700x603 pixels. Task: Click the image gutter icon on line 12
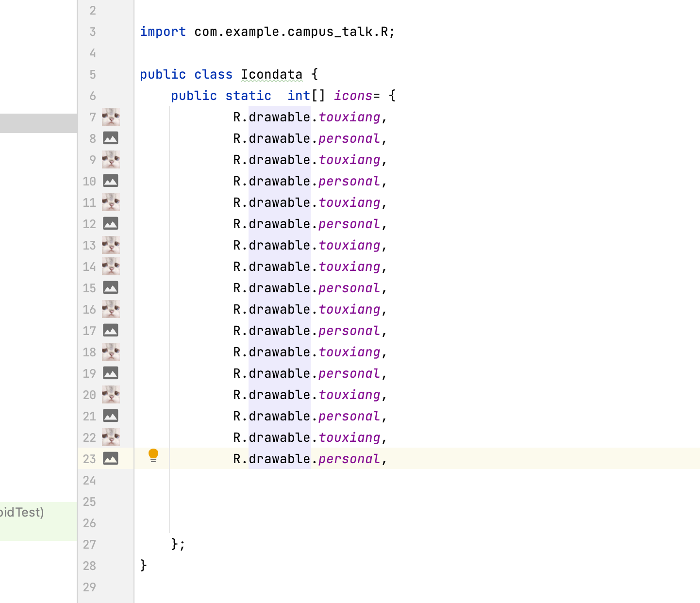pyautogui.click(x=111, y=224)
